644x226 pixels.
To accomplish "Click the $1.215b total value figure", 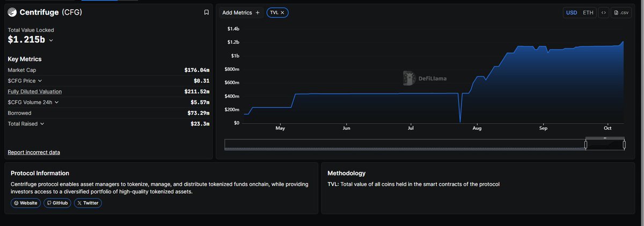I will [x=26, y=40].
